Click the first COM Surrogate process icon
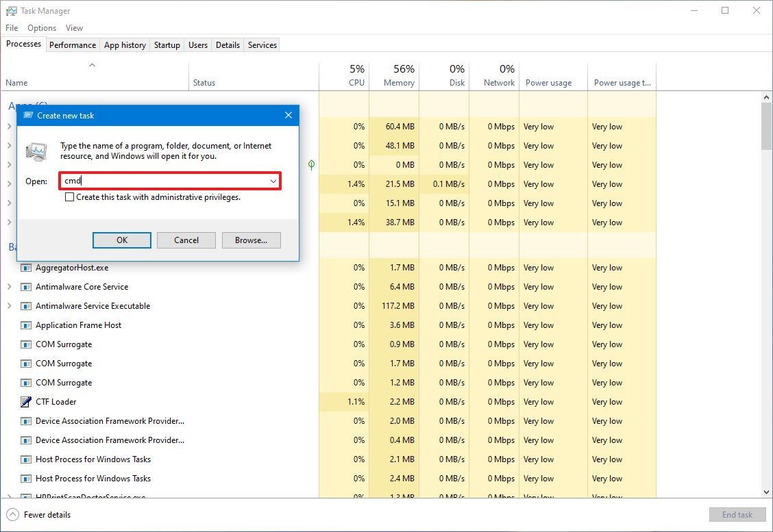 pyautogui.click(x=27, y=344)
